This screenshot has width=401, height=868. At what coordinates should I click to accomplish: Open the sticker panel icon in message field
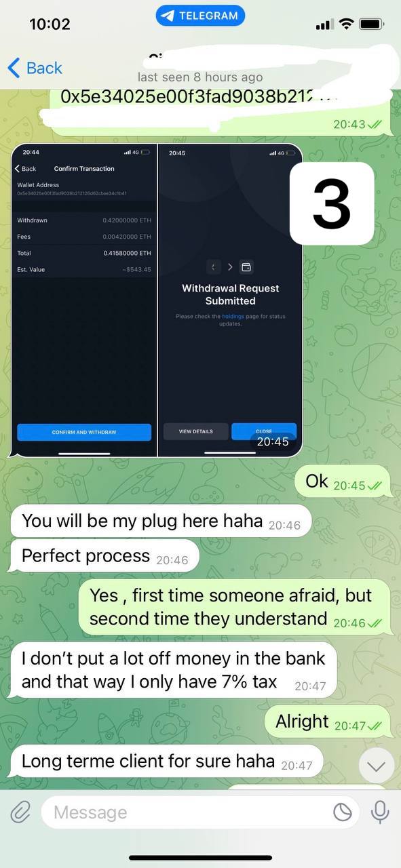coord(343,812)
